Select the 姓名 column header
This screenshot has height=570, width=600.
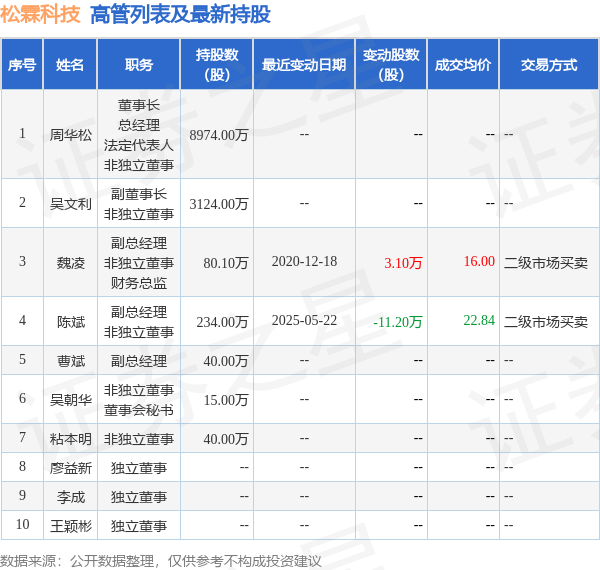70,65
